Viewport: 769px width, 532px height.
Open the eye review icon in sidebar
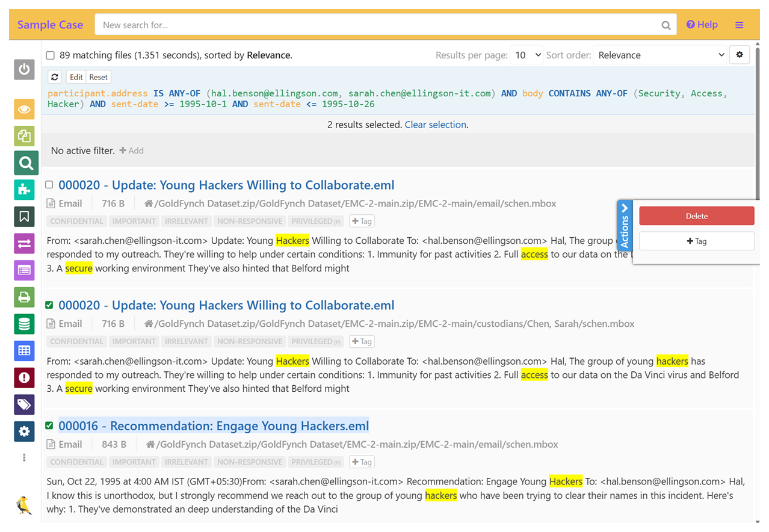(24, 110)
